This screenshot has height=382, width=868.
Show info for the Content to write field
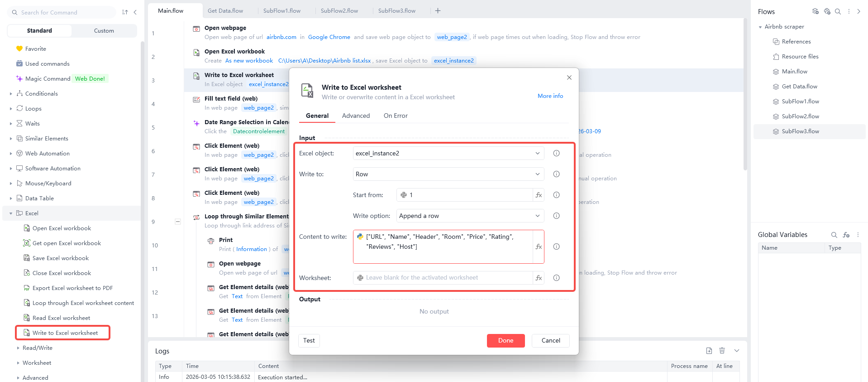556,247
